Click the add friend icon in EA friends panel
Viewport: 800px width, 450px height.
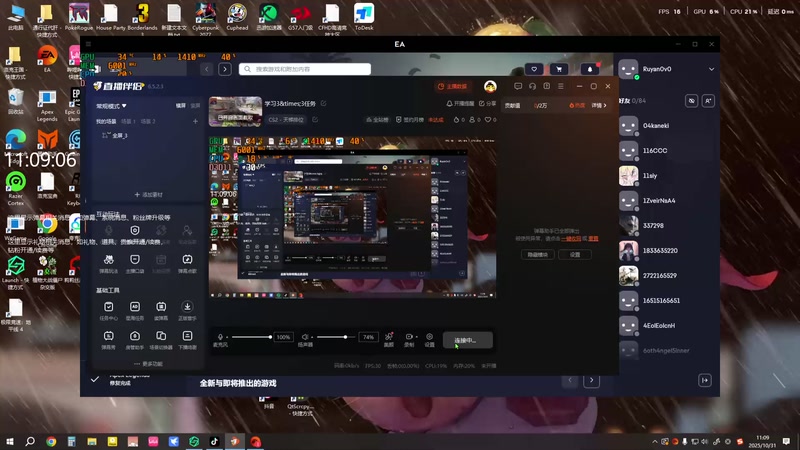coord(708,101)
